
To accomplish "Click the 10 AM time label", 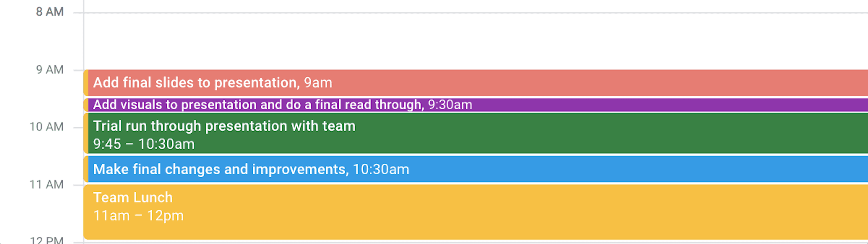I will point(46,127).
